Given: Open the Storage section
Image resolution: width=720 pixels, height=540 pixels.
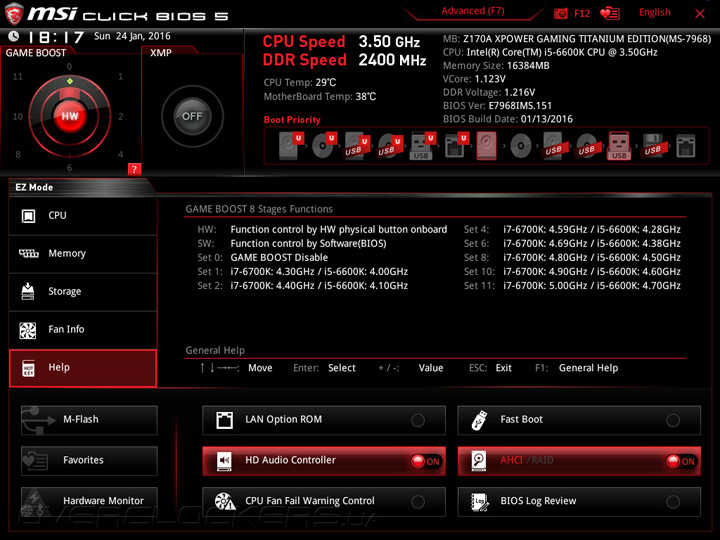Looking at the screenshot, I should tap(83, 292).
